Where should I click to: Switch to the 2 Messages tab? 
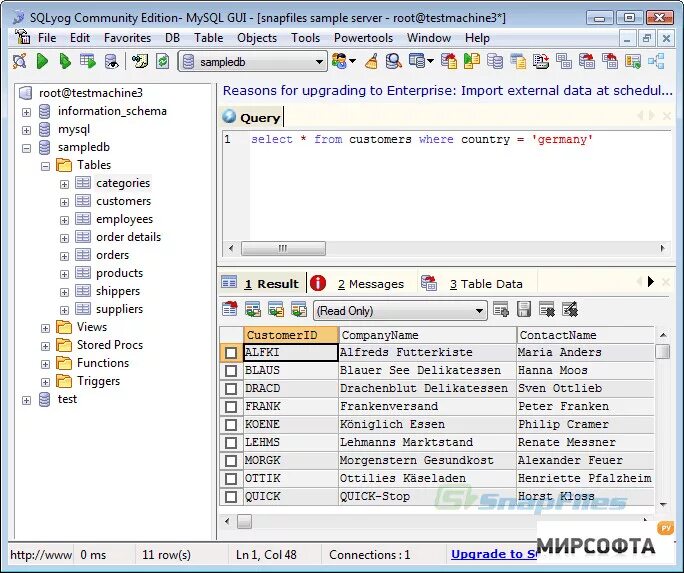pyautogui.click(x=370, y=284)
